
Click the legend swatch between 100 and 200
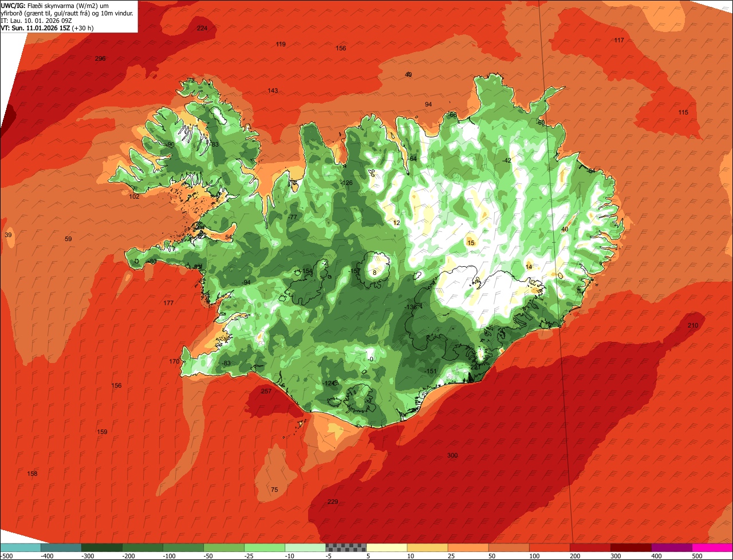pos(549,547)
